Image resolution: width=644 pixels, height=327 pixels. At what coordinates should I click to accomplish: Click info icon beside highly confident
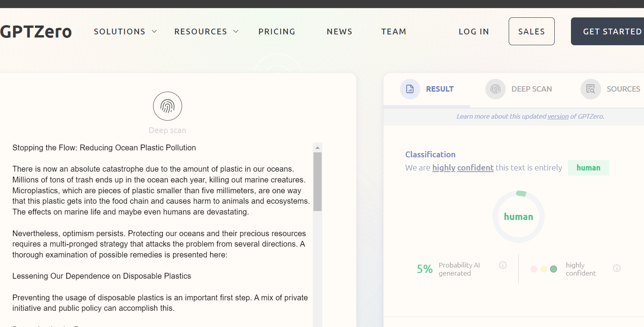click(617, 268)
